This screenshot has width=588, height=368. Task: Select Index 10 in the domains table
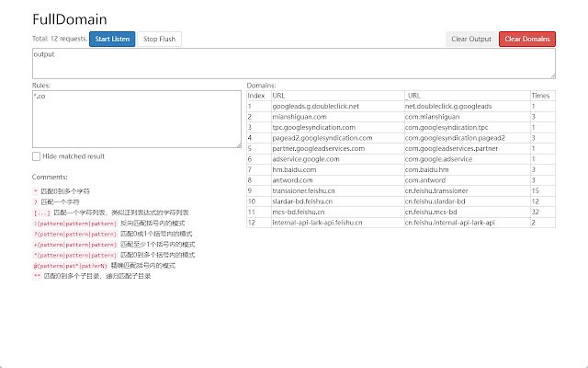click(x=259, y=201)
